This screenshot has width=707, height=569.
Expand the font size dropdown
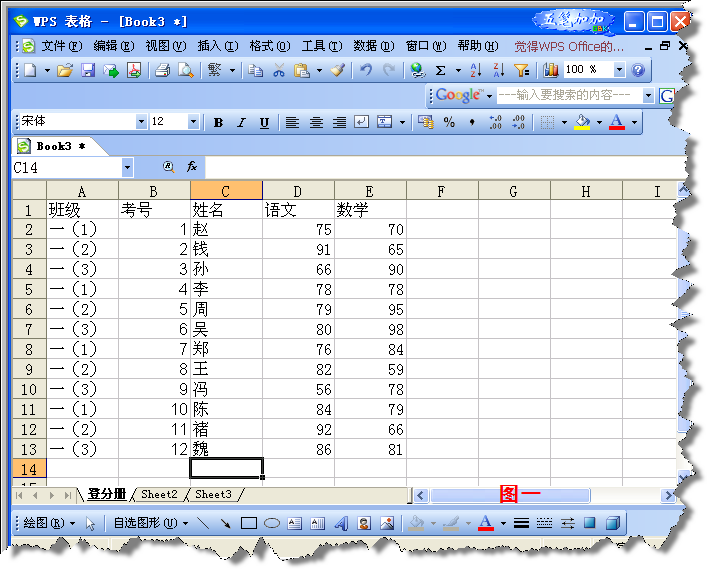193,121
